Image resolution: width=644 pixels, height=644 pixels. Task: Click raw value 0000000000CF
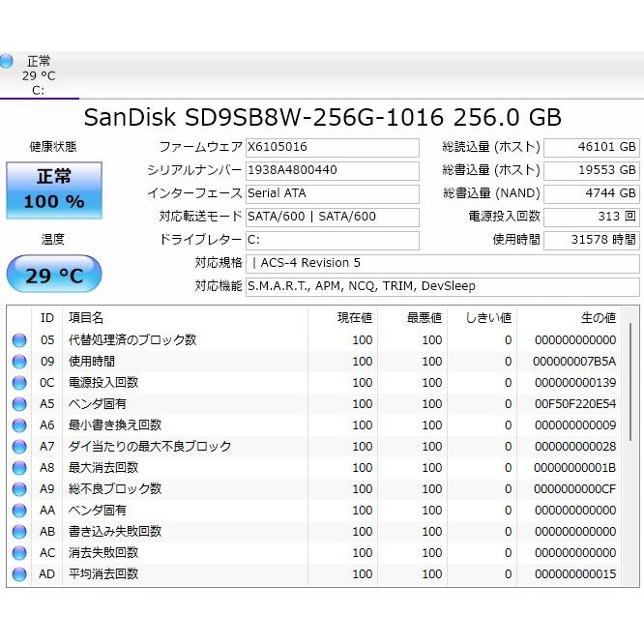tap(575, 489)
